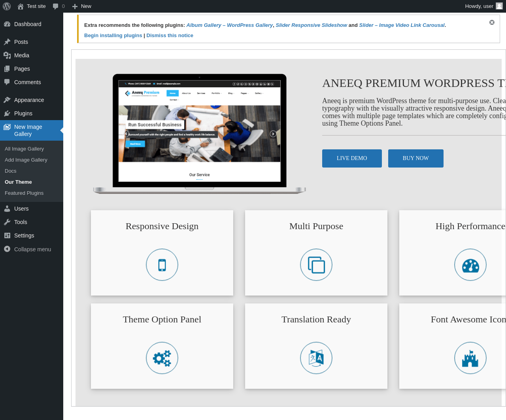Viewport: 506px width, 420px height.
Task: Open the Plugins menu
Action: (x=32, y=113)
